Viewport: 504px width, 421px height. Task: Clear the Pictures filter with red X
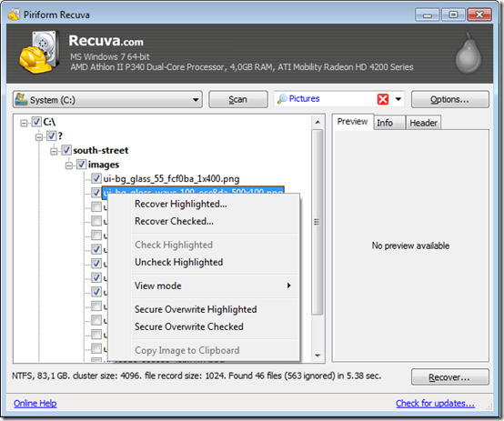tap(383, 99)
